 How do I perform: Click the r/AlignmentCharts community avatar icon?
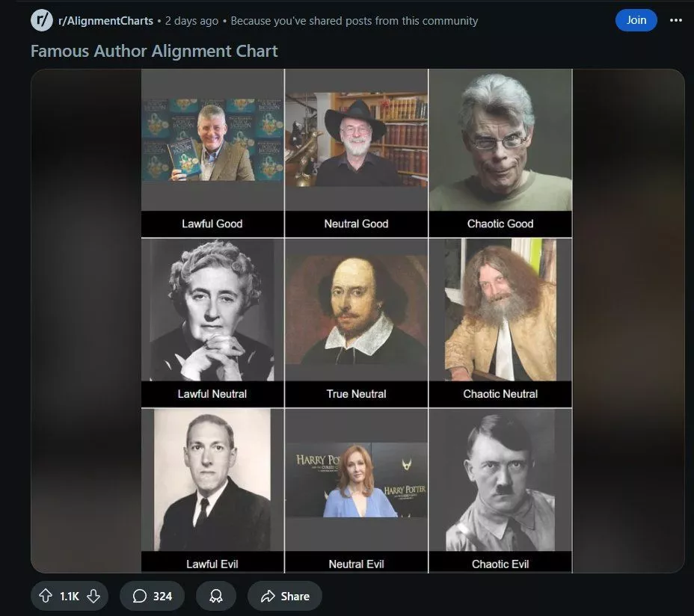click(42, 20)
